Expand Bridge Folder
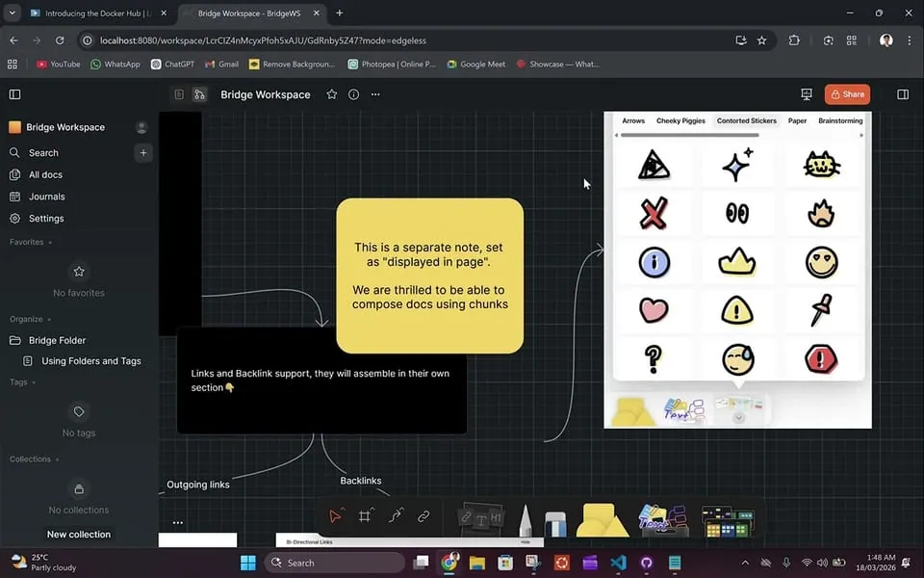Image resolution: width=924 pixels, height=578 pixels. tap(57, 340)
